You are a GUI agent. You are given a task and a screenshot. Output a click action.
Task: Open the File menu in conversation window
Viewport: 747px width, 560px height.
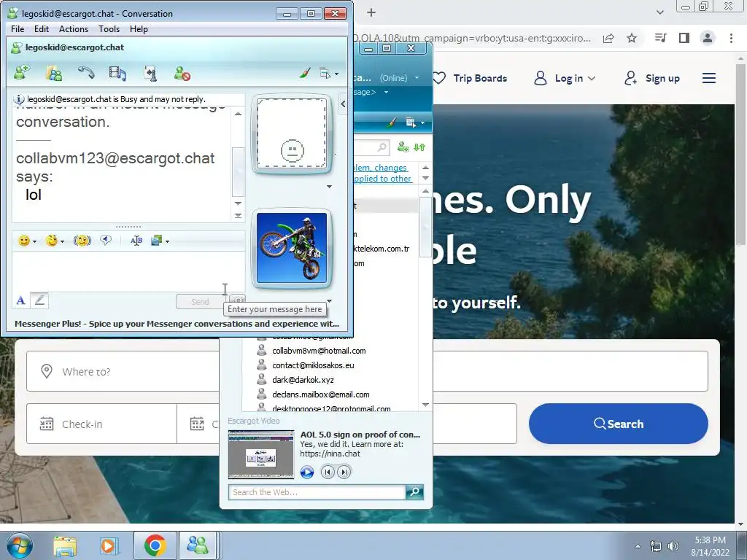[18, 29]
